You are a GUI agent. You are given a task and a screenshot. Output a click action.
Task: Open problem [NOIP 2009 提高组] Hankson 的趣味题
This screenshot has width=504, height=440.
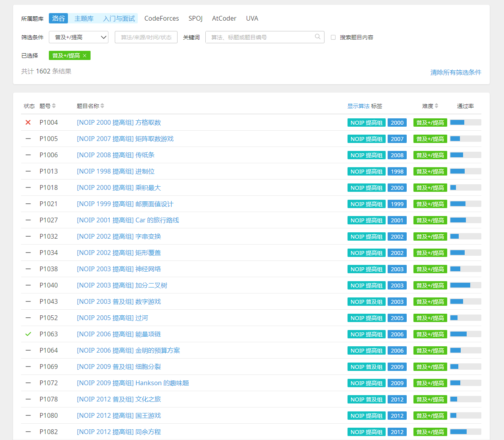coord(133,383)
